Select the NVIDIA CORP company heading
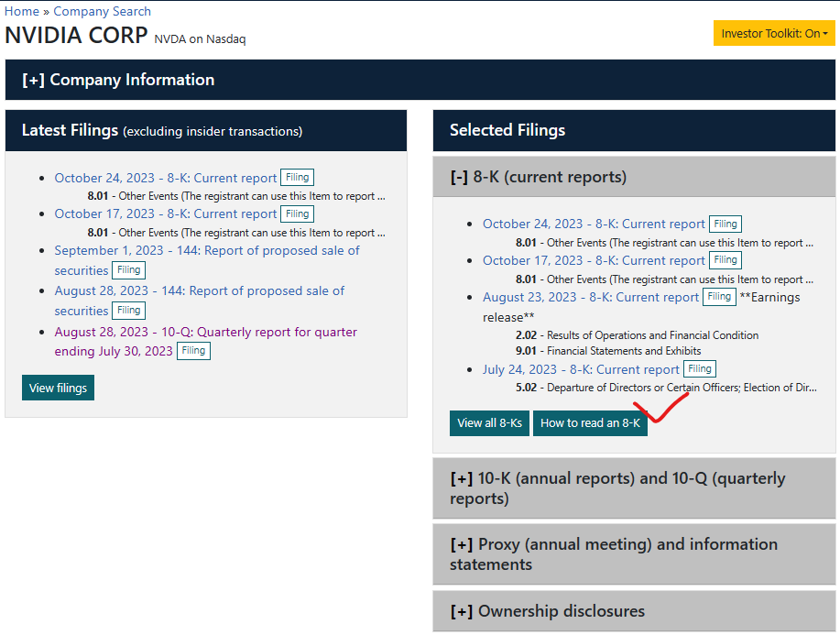The image size is (840, 635). coord(76,36)
